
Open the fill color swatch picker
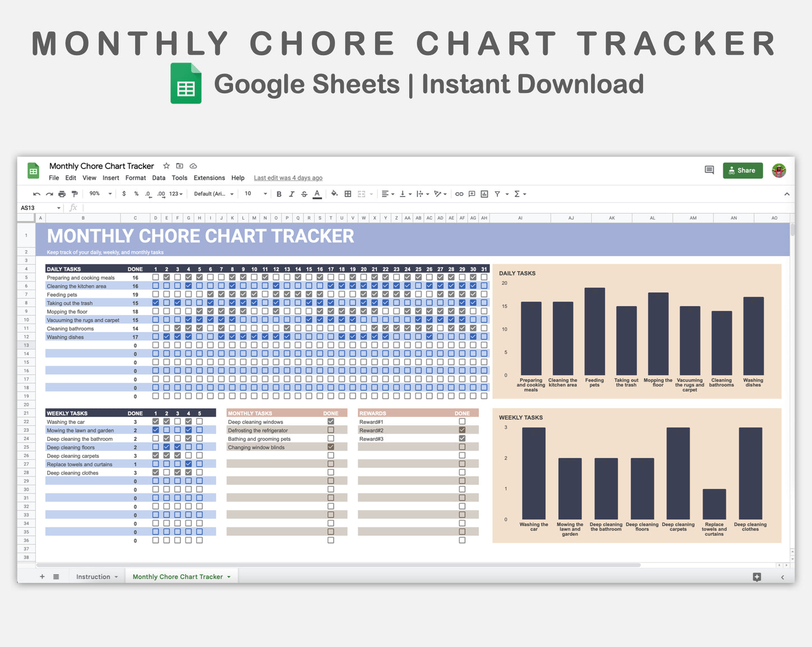pos(334,194)
